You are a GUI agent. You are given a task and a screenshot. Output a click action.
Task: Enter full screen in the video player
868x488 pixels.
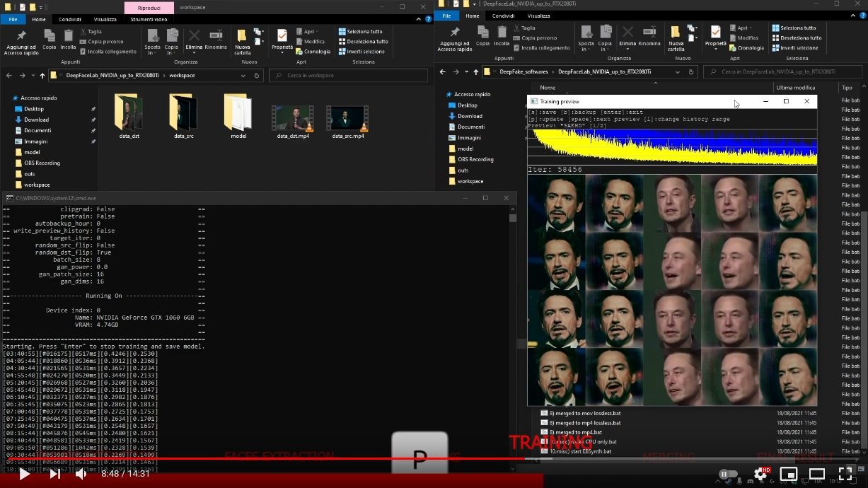coord(845,474)
